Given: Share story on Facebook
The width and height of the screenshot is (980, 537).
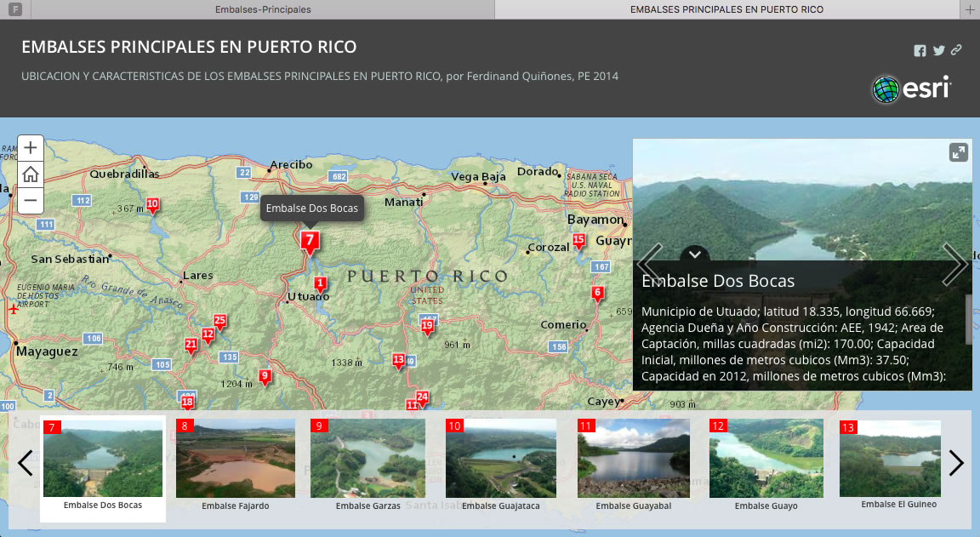Looking at the screenshot, I should click(x=920, y=51).
